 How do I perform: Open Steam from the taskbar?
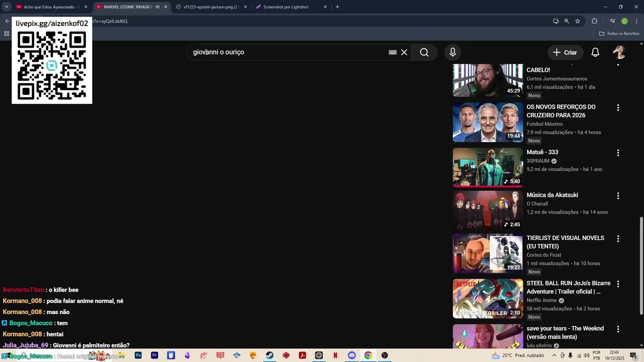pyautogui.click(x=270, y=355)
